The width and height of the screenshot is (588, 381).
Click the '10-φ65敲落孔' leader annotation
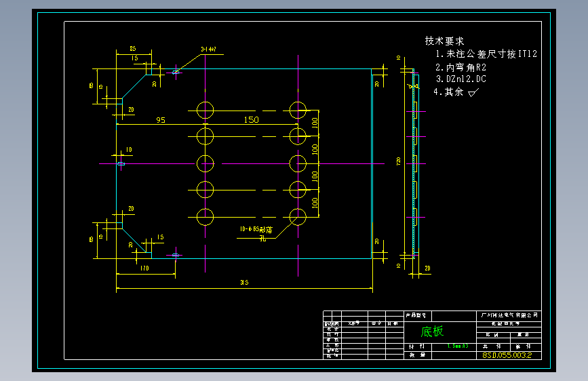(x=256, y=233)
